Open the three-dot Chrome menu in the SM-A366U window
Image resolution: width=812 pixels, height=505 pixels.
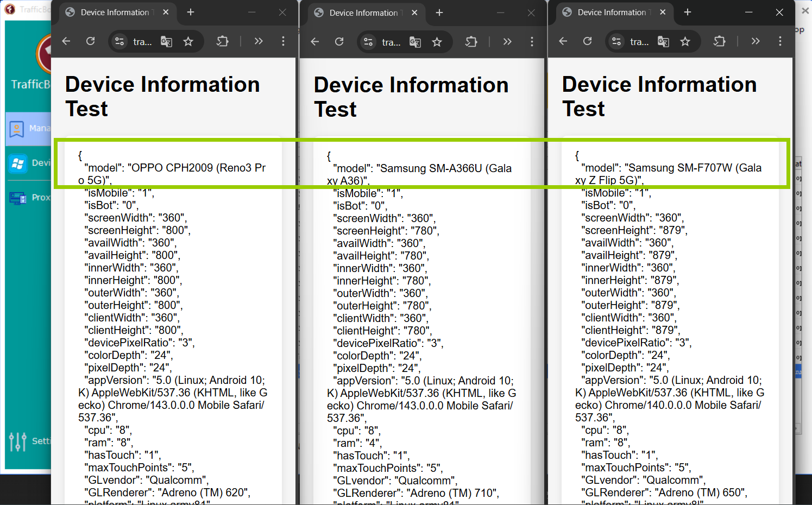(x=532, y=42)
